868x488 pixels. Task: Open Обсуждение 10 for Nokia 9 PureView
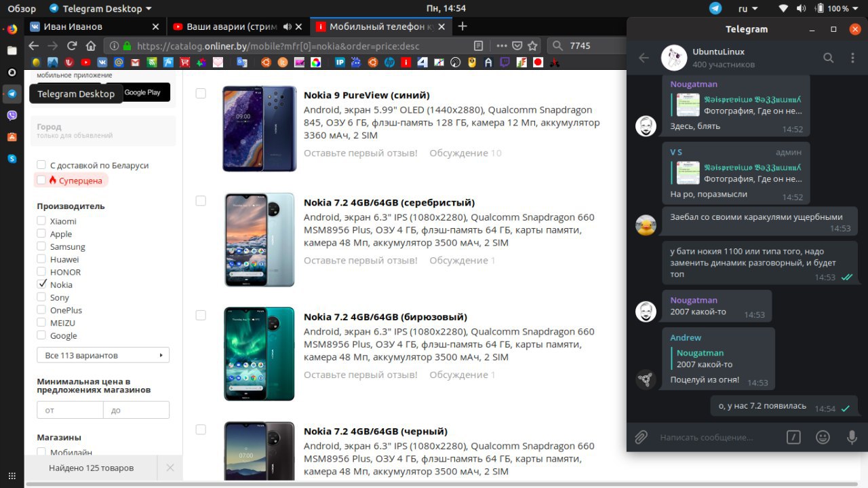coord(465,153)
